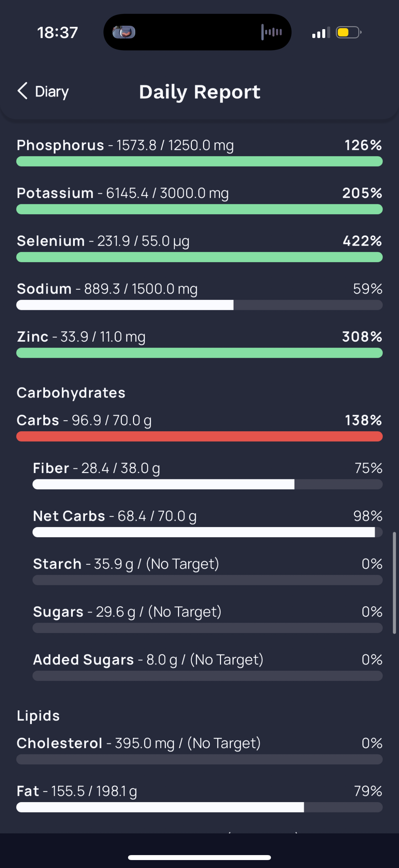Open the Dynamic Island app thumbnail
Screen dimensions: 399x868
pos(124,32)
